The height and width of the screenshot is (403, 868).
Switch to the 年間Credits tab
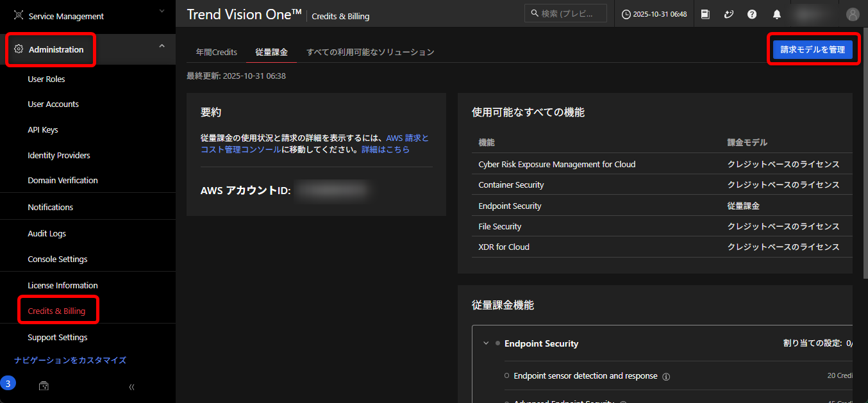point(216,52)
